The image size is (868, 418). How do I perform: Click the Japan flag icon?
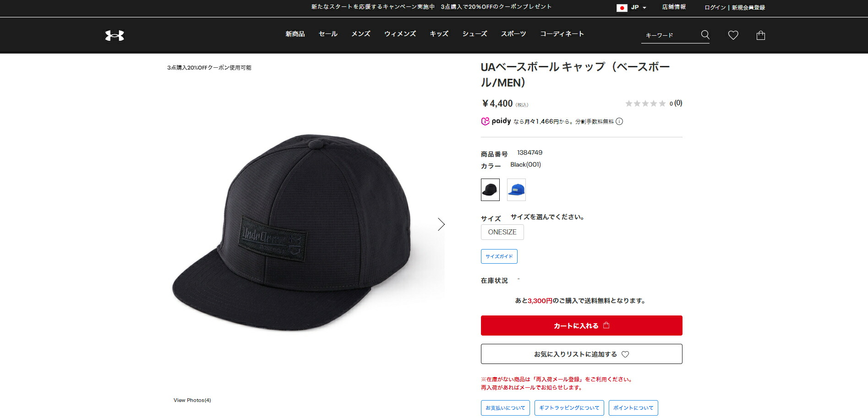point(622,8)
